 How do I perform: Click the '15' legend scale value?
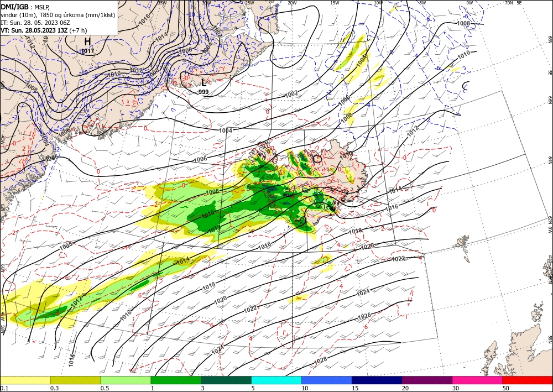coord(355,388)
